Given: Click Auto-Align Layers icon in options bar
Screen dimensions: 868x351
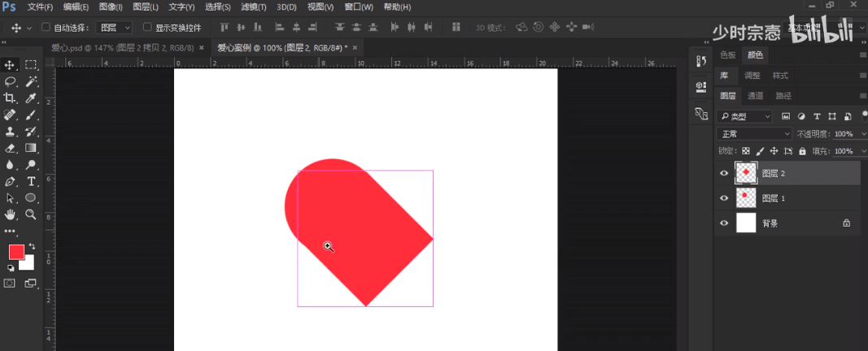Looking at the screenshot, I should tap(456, 27).
